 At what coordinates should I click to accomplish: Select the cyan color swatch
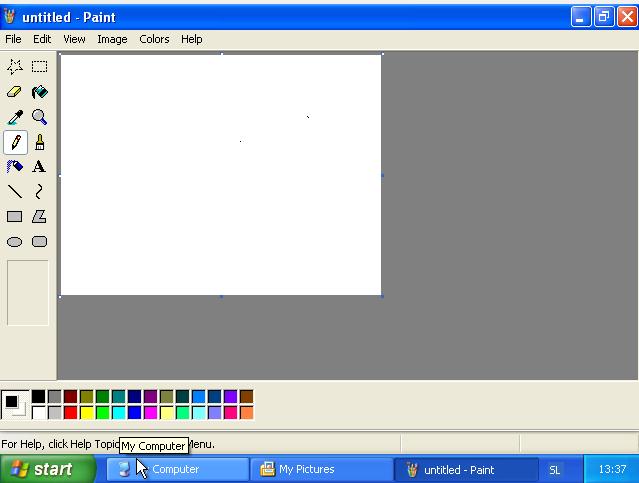tap(119, 412)
